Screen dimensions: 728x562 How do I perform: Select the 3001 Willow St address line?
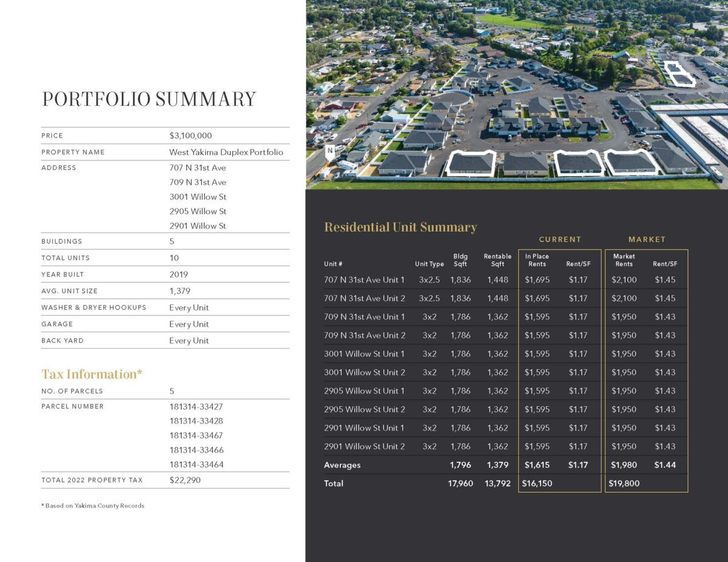pos(198,197)
